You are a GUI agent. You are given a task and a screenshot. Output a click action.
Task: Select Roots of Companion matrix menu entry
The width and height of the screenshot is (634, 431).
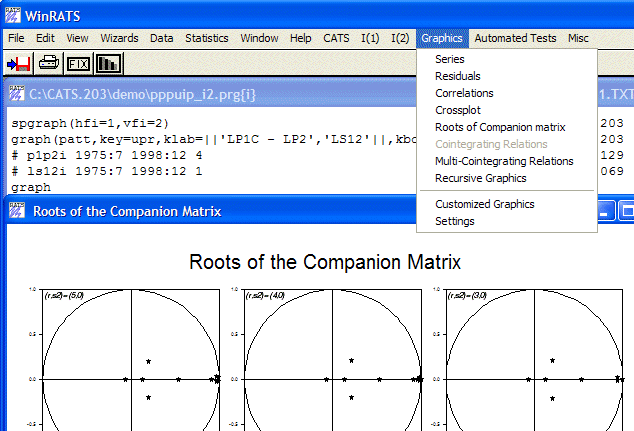pyautogui.click(x=500, y=127)
